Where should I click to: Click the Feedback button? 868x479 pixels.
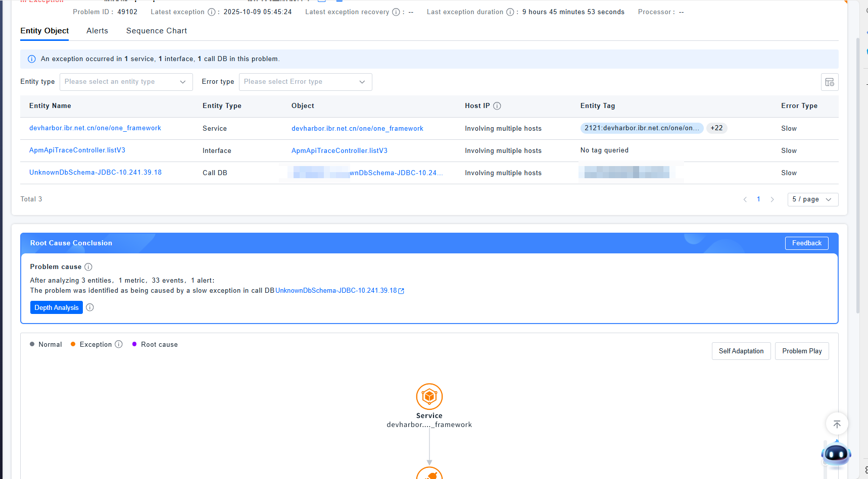click(806, 243)
